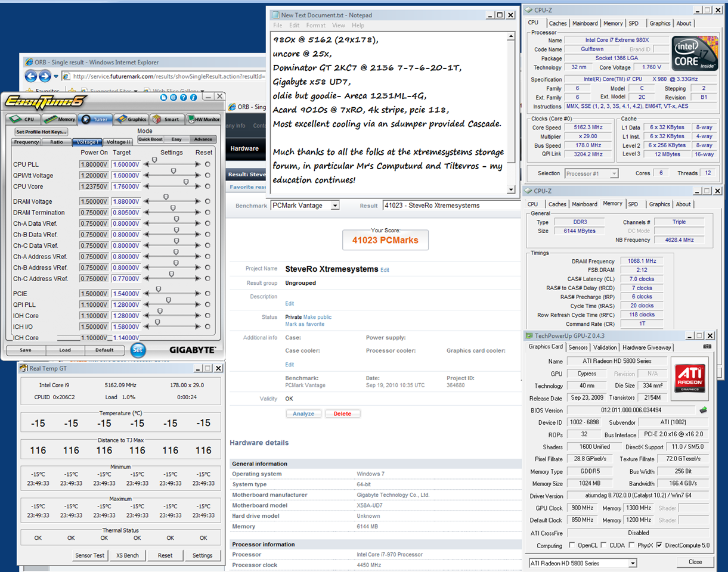Open the Validation tab in GPU-Z
Image resolution: width=728 pixels, height=572 pixels.
[605, 347]
